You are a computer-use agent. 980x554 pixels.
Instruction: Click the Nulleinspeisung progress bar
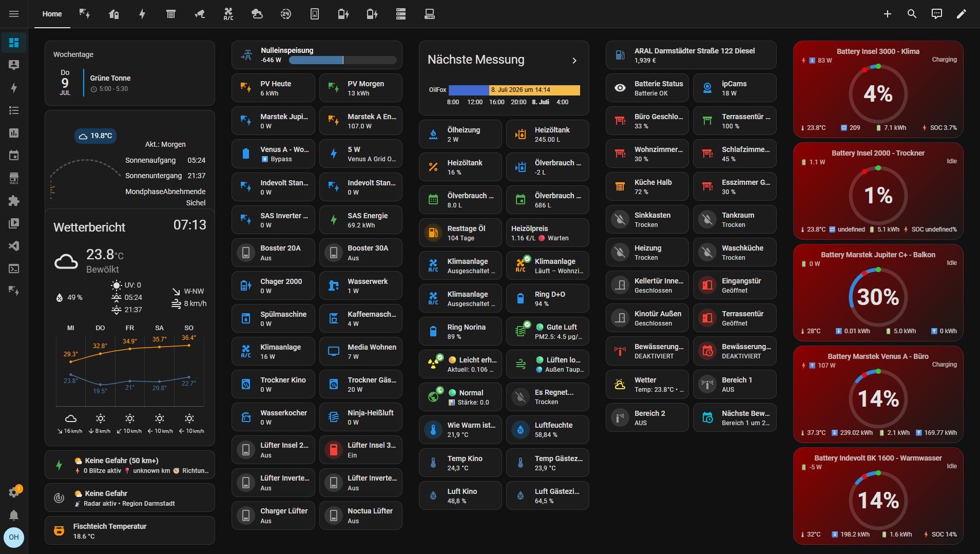point(342,60)
